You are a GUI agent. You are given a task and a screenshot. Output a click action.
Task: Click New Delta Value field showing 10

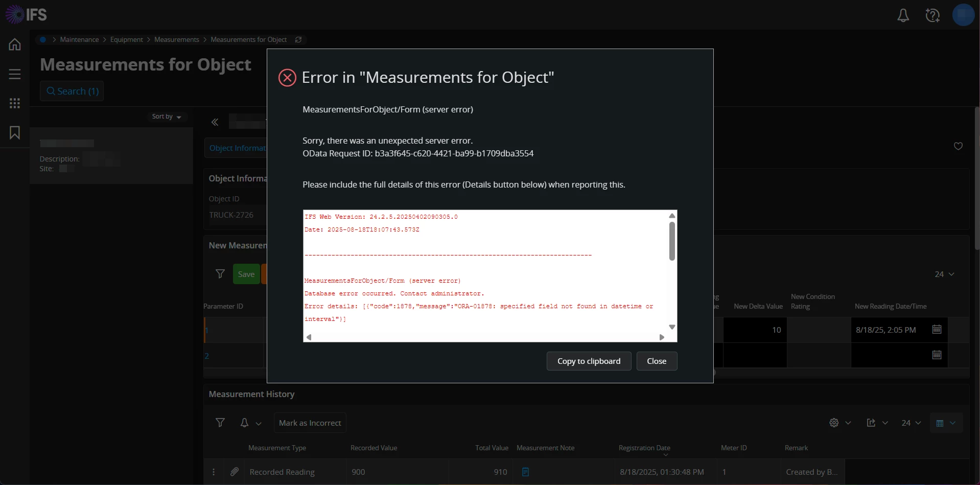pos(755,330)
